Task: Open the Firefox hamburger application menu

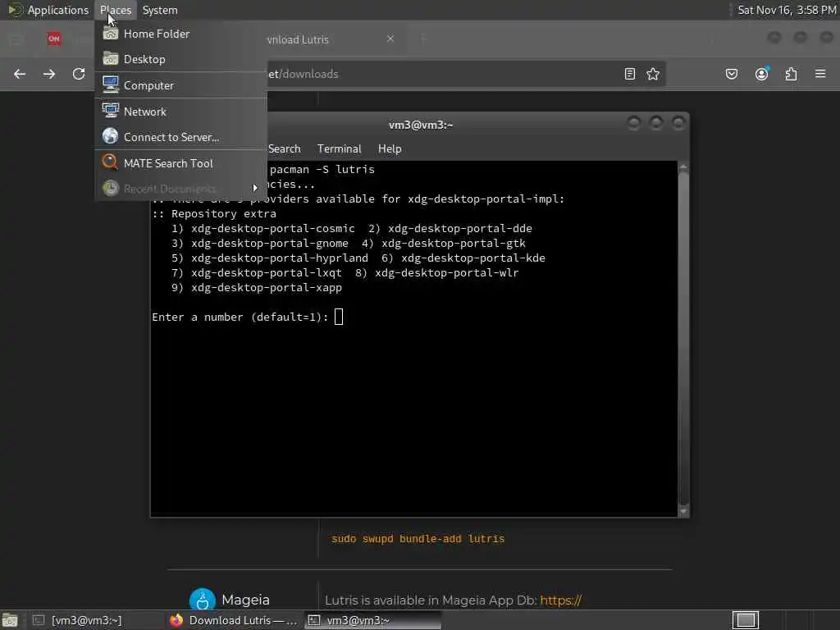Action: [x=820, y=74]
